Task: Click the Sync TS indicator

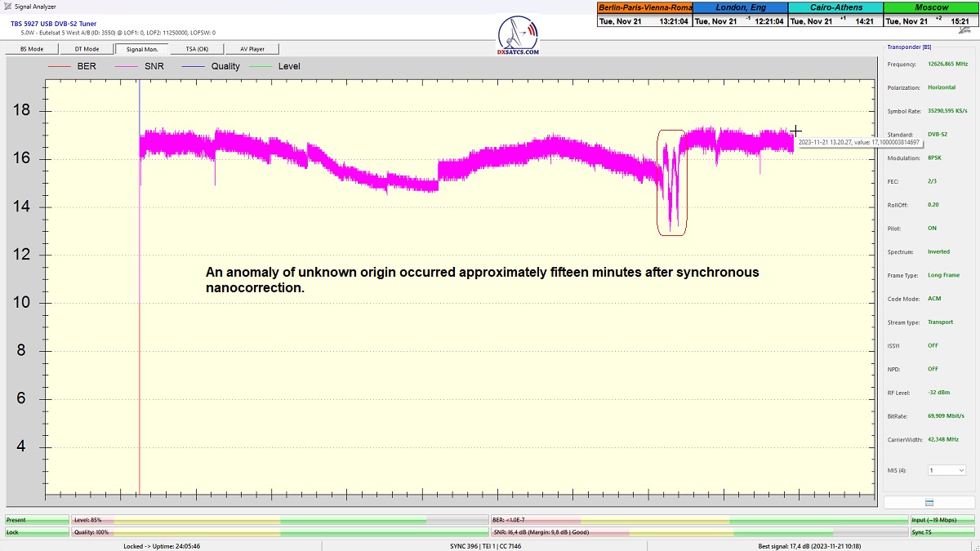Action: (x=942, y=532)
